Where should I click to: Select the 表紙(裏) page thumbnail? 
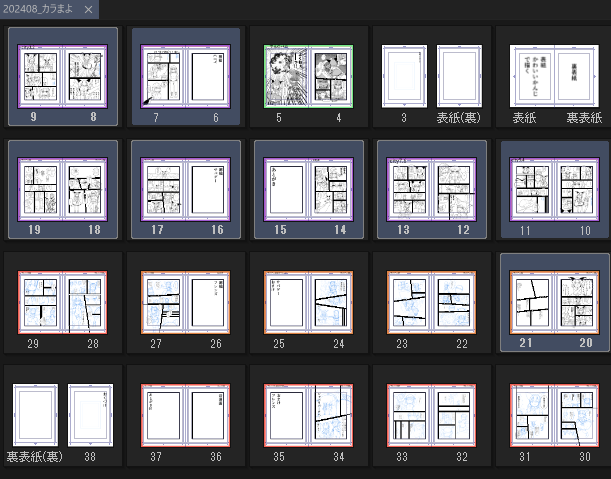pos(459,76)
